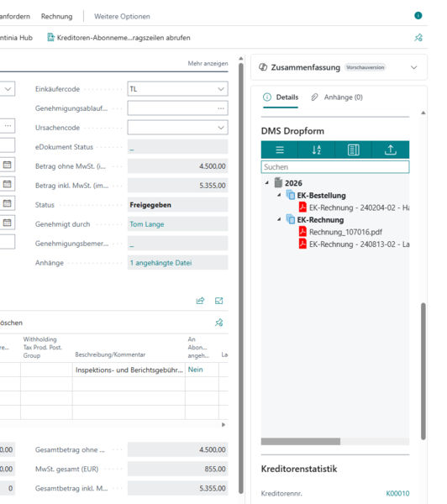Open the Rechnung menu
The width and height of the screenshot is (447, 504).
(56, 17)
